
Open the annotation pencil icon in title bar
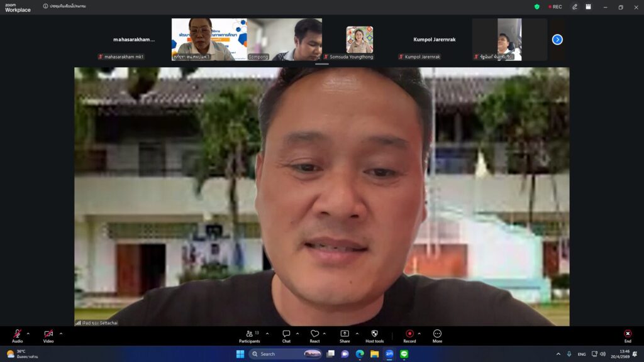point(574,7)
